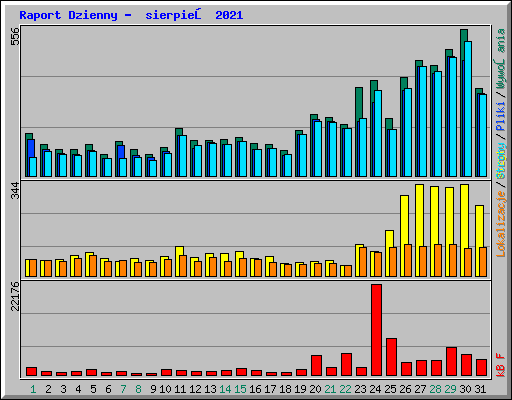Click the day label 16 on the x-axis
The image size is (512, 400).
pyautogui.click(x=255, y=389)
